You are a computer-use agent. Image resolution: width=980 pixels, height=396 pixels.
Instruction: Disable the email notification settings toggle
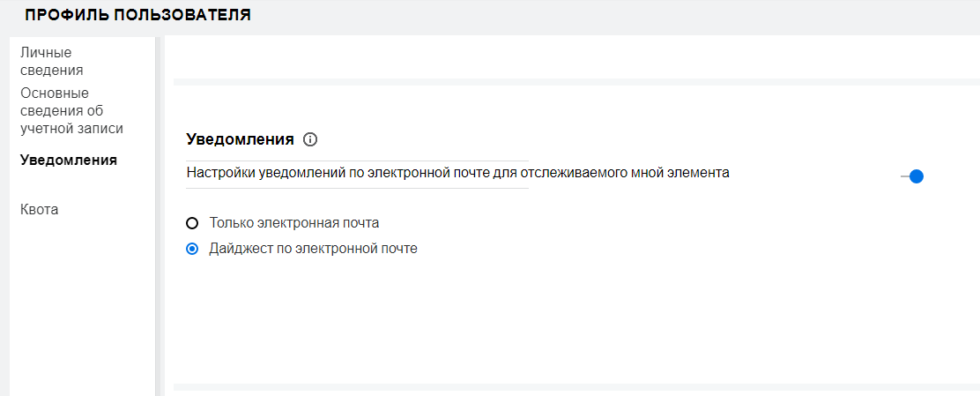point(912,176)
